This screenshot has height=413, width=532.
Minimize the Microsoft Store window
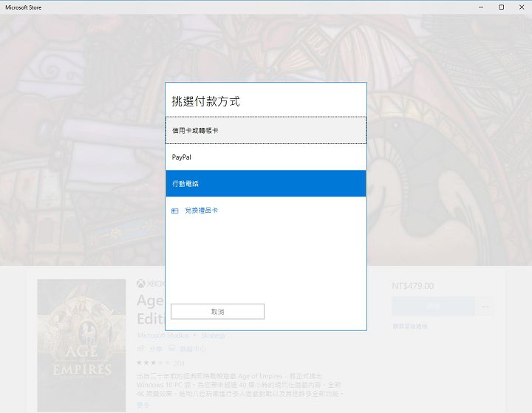tap(481, 7)
